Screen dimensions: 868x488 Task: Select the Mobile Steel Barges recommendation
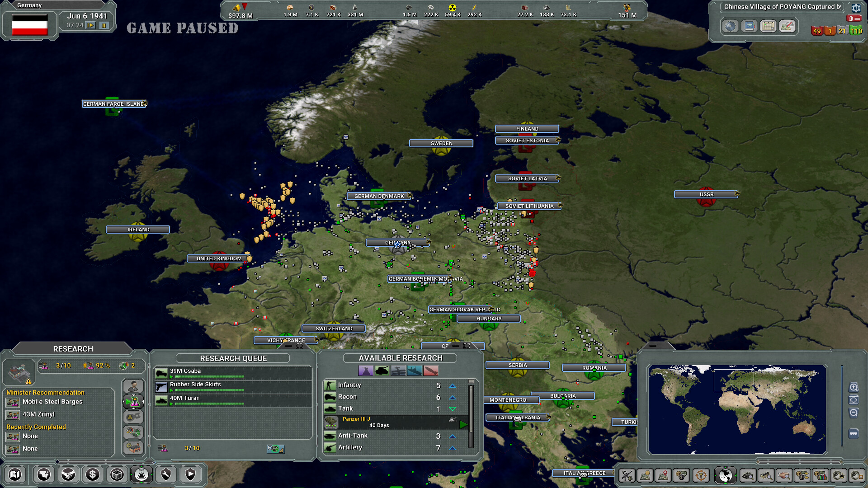coord(51,402)
